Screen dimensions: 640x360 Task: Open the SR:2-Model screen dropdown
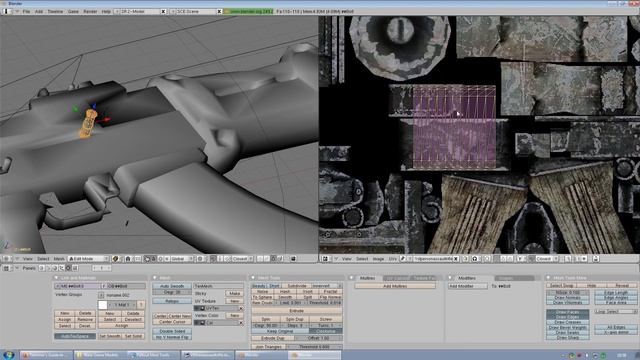[118, 11]
